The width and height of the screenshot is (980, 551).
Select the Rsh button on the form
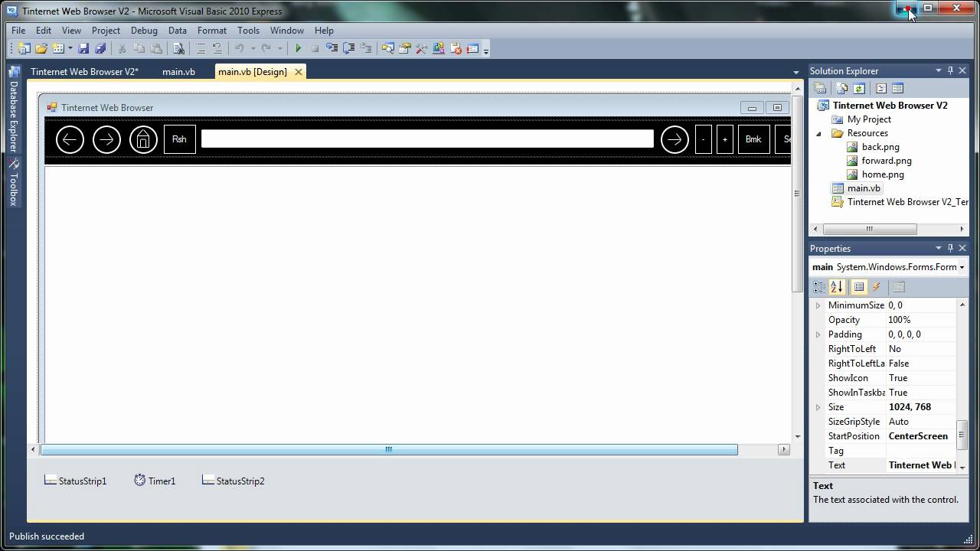180,139
